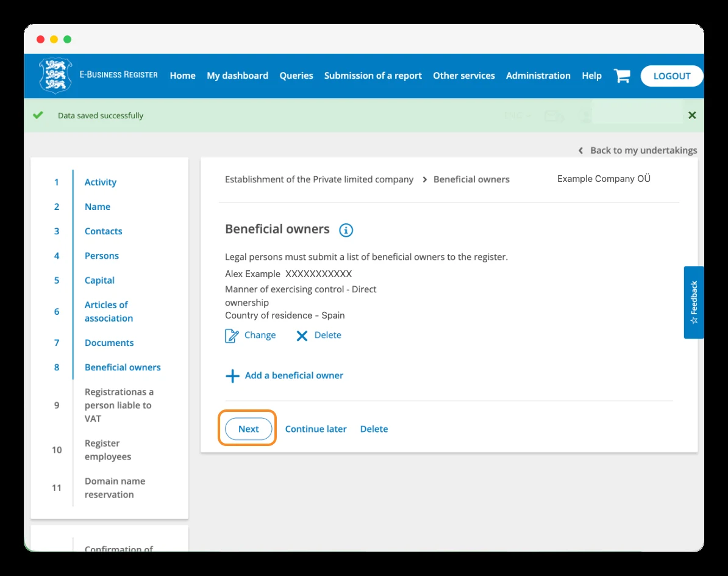Click the pencil Change icon for Alex Example
This screenshot has width=728, height=576.
click(232, 336)
